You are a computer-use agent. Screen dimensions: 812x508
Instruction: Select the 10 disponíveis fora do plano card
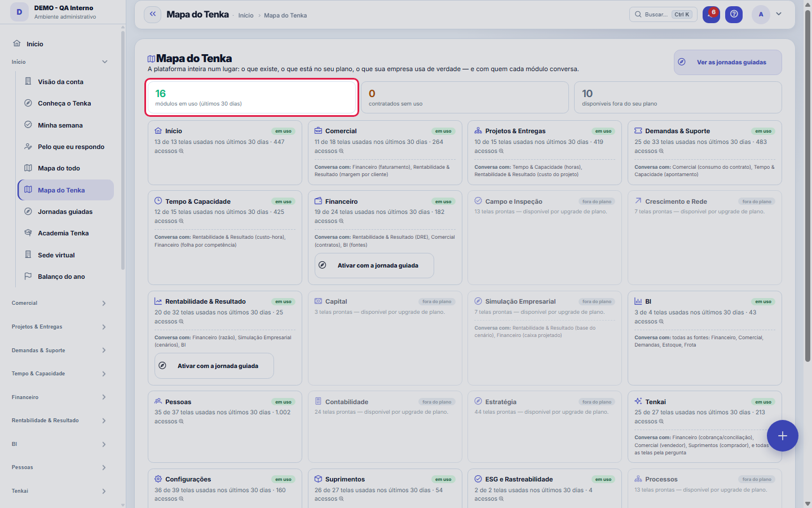pos(678,98)
